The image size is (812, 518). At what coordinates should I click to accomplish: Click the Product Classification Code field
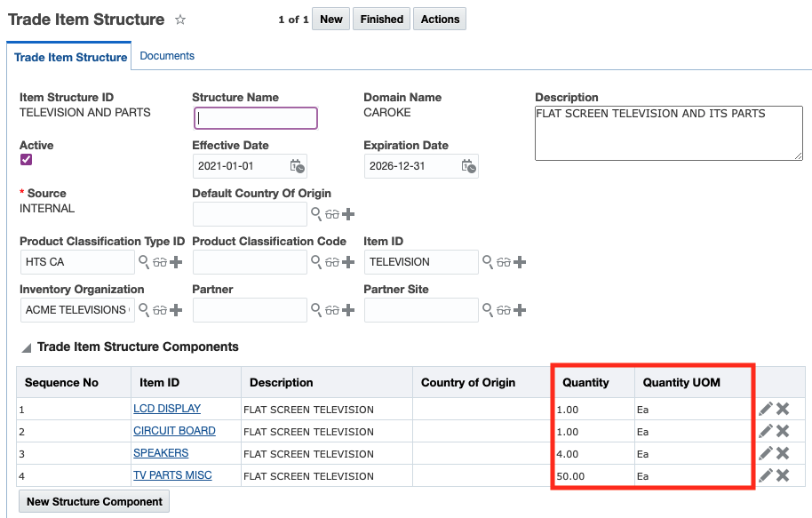pos(249,262)
